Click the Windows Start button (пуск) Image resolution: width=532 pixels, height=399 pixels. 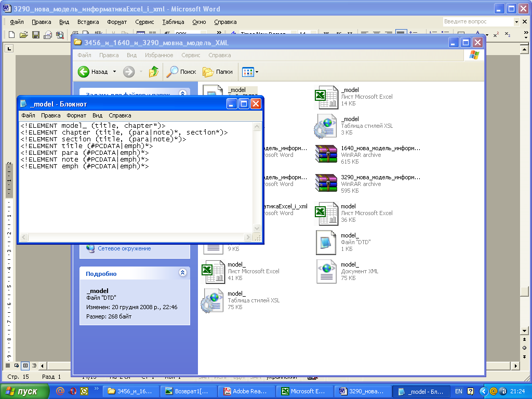click(24, 391)
